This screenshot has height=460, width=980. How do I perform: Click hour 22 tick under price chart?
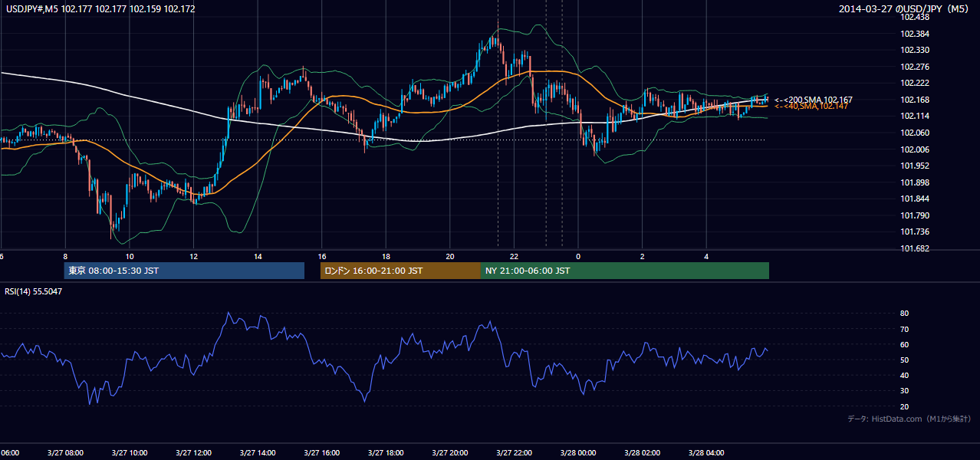[514, 256]
